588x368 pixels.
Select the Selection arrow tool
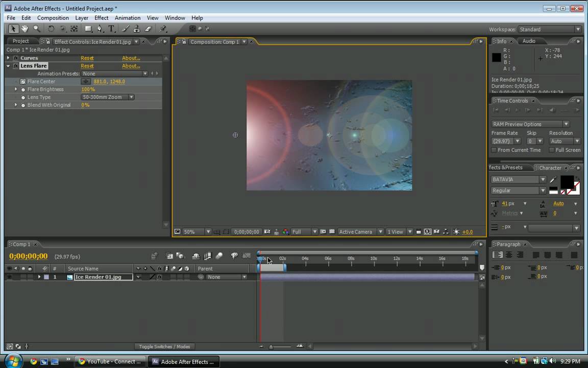point(13,29)
